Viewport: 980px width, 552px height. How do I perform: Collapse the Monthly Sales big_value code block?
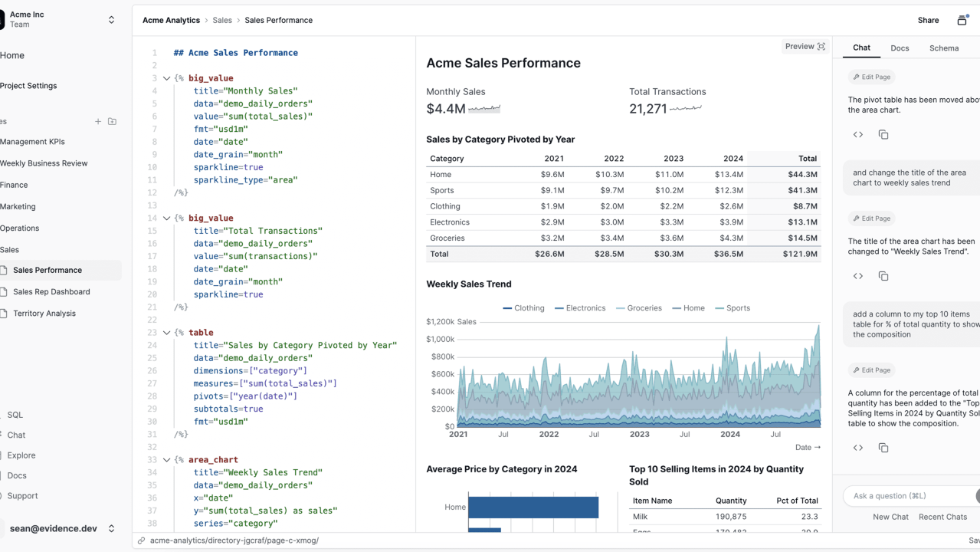[166, 78]
